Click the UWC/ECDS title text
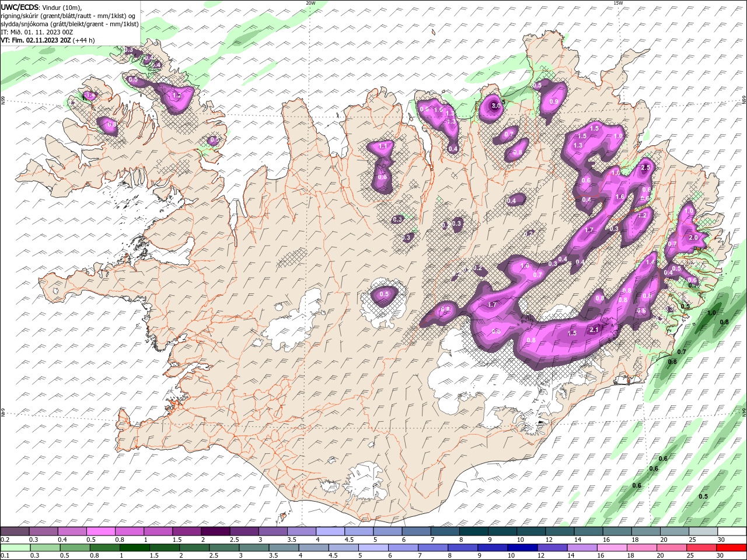The height and width of the screenshot is (560, 747). coord(20,6)
